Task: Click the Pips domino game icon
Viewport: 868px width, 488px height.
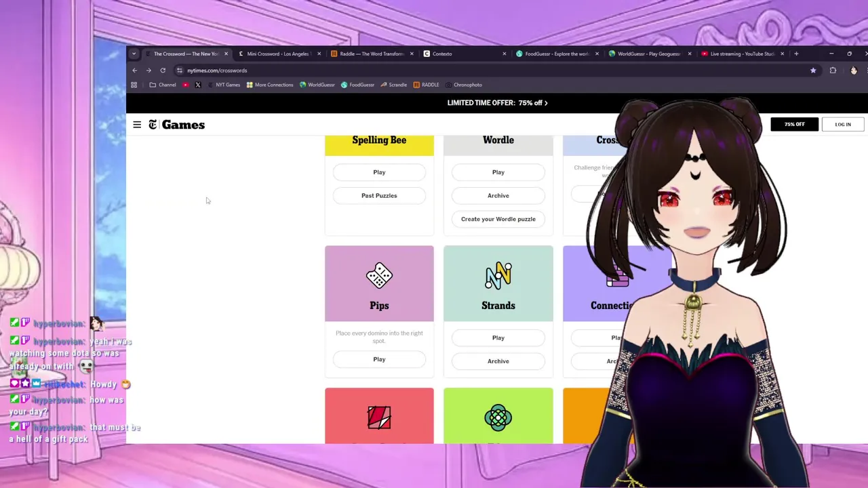Action: coord(379,275)
